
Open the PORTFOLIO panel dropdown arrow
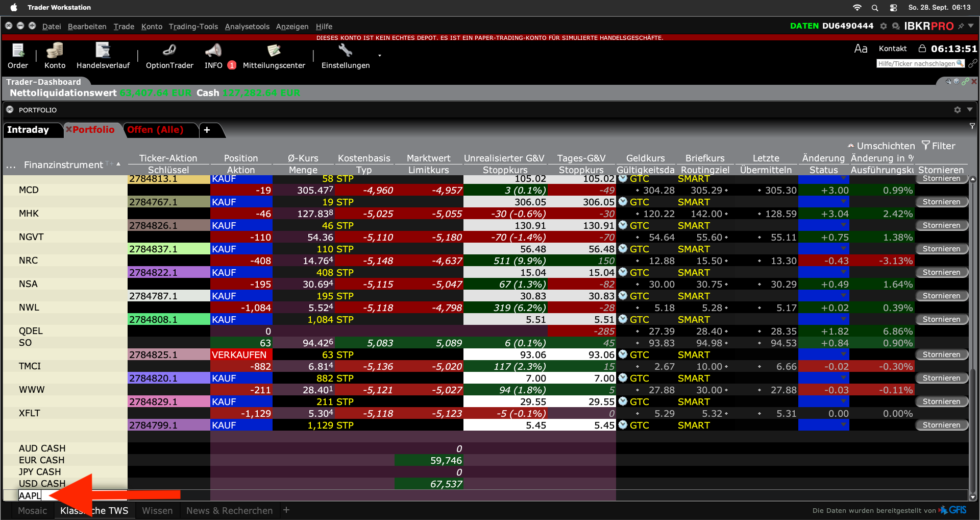pyautogui.click(x=969, y=110)
